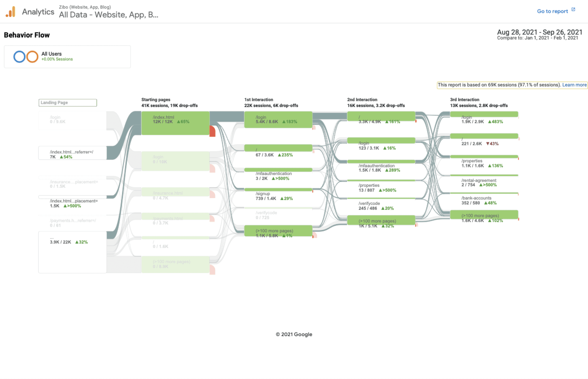
Task: Click the orange Analytics logo icon
Action: click(x=11, y=12)
